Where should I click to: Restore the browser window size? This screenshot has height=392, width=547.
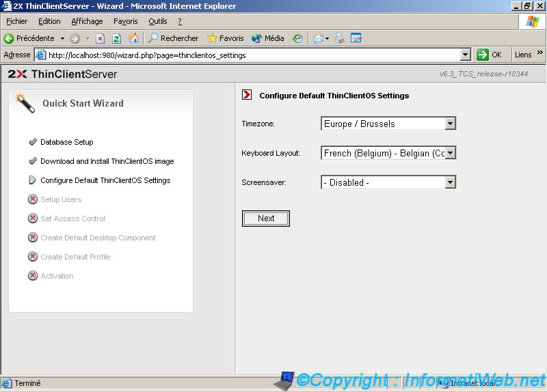point(527,6)
